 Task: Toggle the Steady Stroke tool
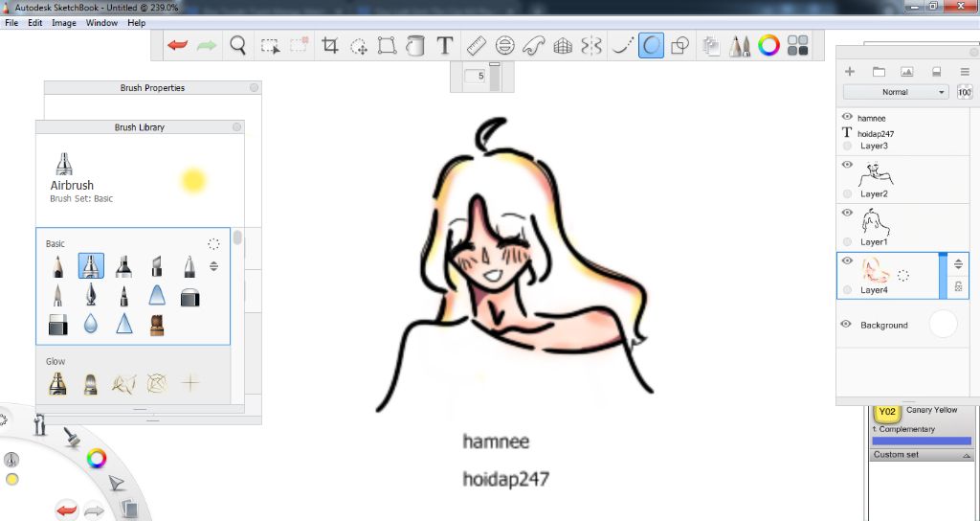pyautogui.click(x=622, y=46)
